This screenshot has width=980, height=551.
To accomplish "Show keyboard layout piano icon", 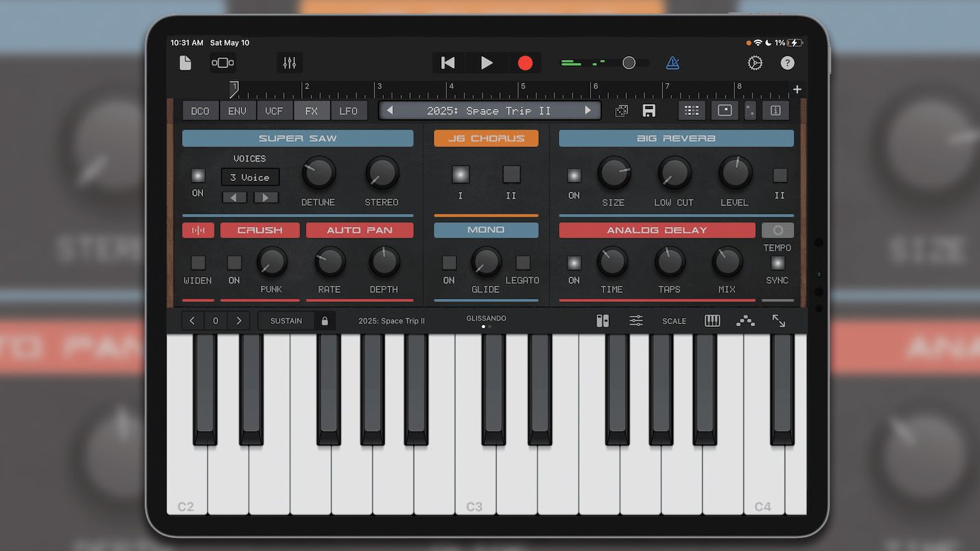I will [713, 321].
